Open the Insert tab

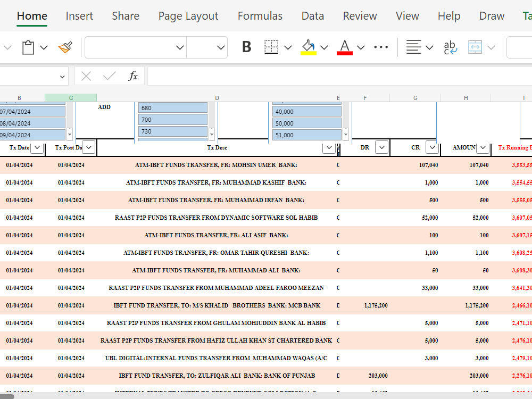(x=79, y=16)
